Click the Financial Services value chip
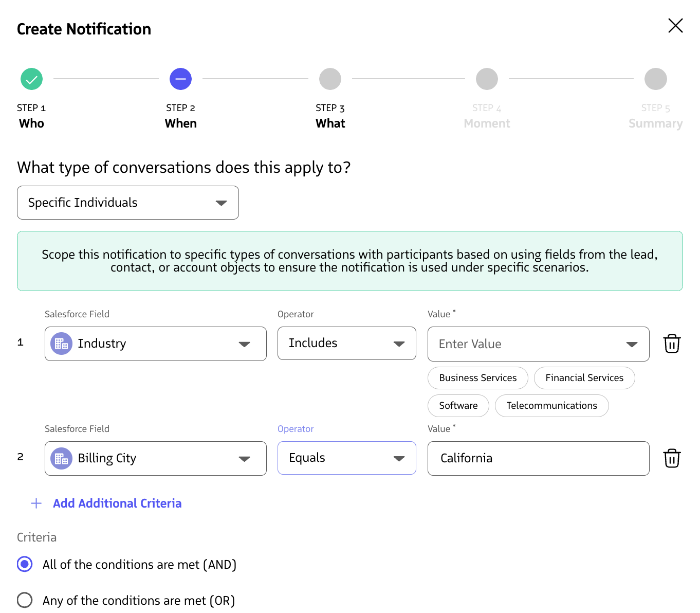Viewport: 700px width, 613px height. click(x=584, y=378)
